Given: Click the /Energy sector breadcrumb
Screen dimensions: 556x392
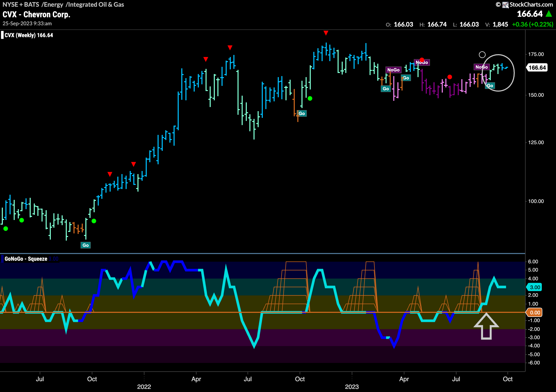Looking at the screenshot, I should [x=52, y=5].
